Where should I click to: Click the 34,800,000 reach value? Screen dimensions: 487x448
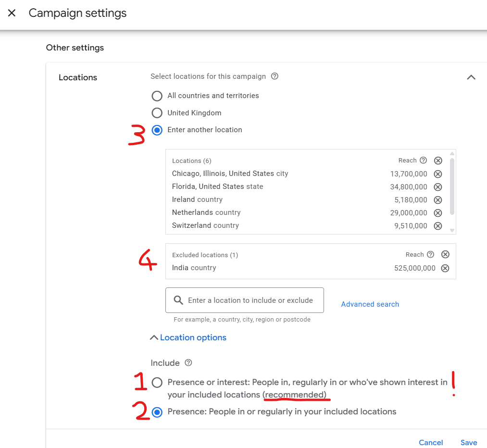[409, 187]
